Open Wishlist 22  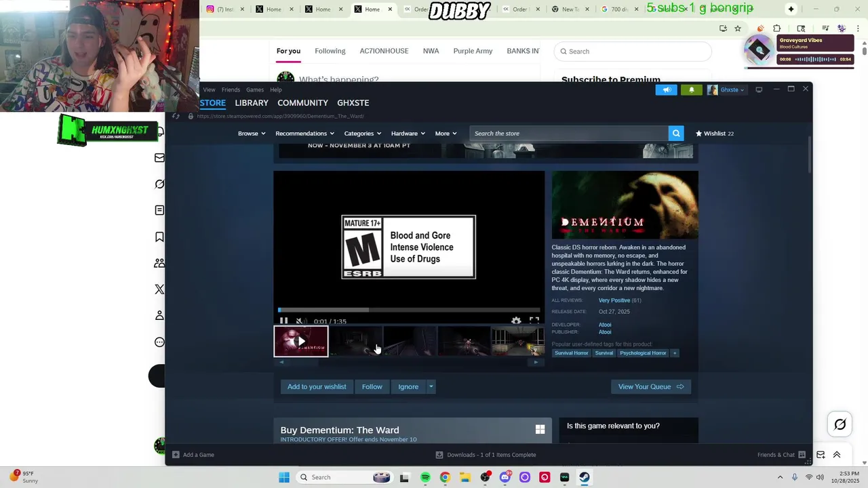pyautogui.click(x=715, y=134)
